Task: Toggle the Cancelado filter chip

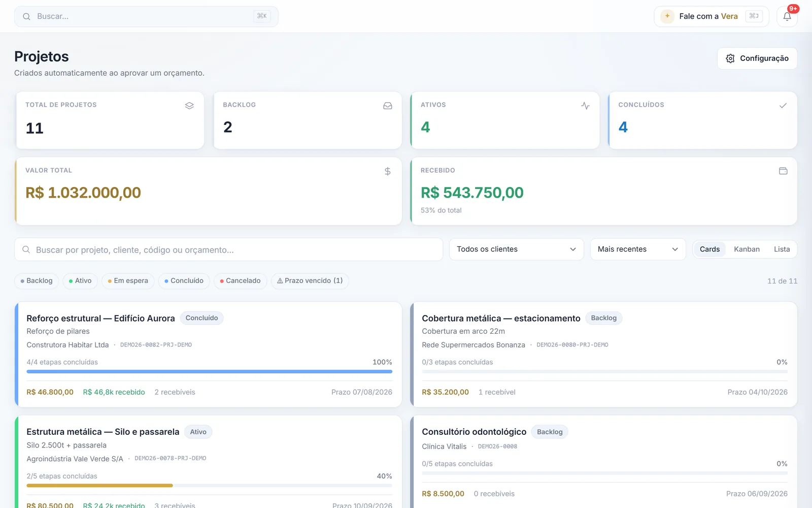Action: (240, 281)
